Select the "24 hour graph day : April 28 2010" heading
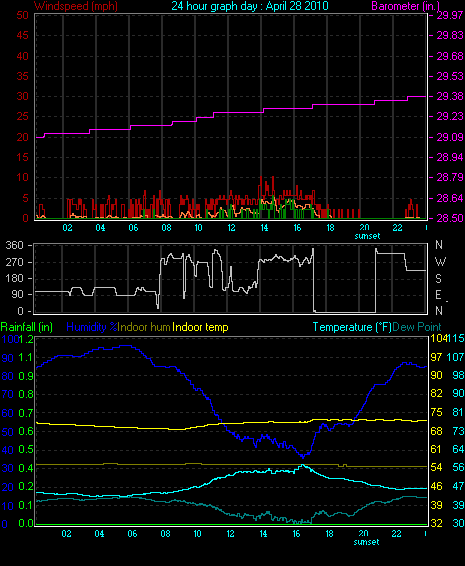 (x=250, y=6)
